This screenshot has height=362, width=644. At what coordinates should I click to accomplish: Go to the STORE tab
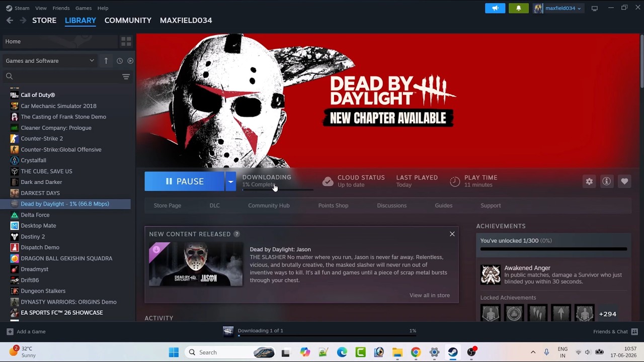44,20
